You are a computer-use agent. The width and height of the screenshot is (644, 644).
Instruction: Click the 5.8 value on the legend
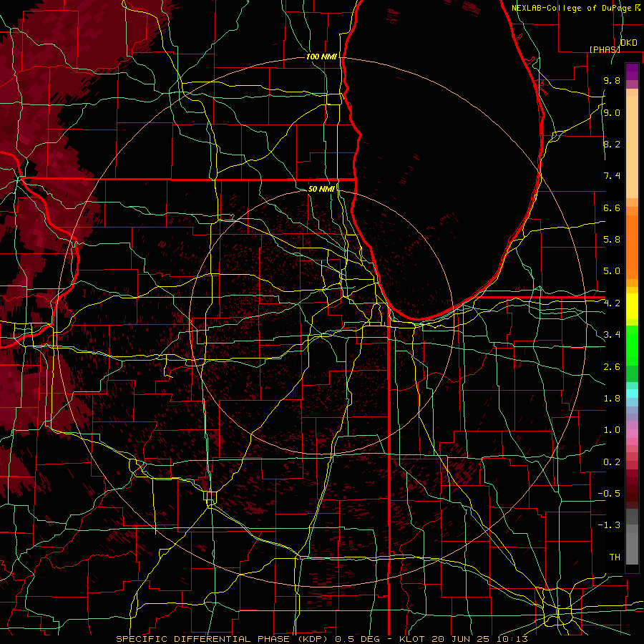click(x=612, y=240)
